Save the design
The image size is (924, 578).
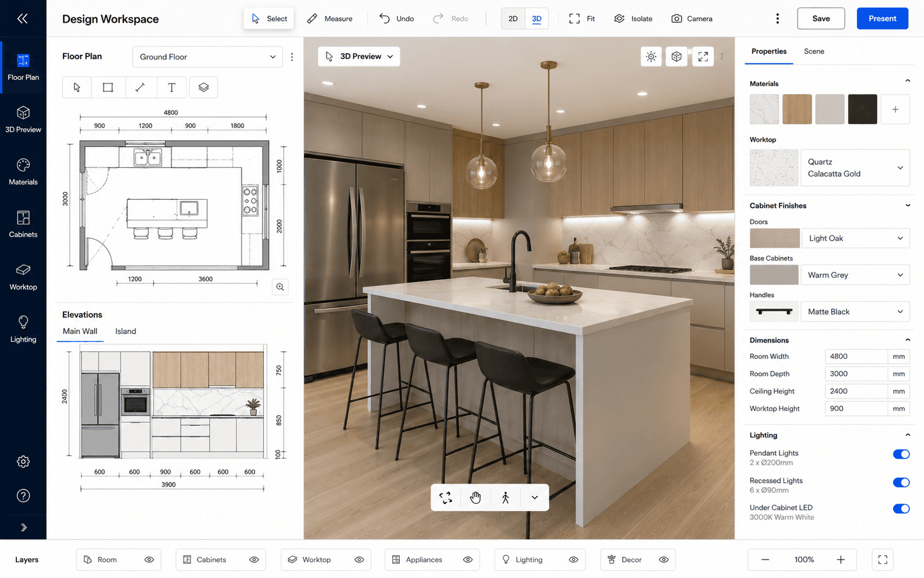[x=821, y=19]
